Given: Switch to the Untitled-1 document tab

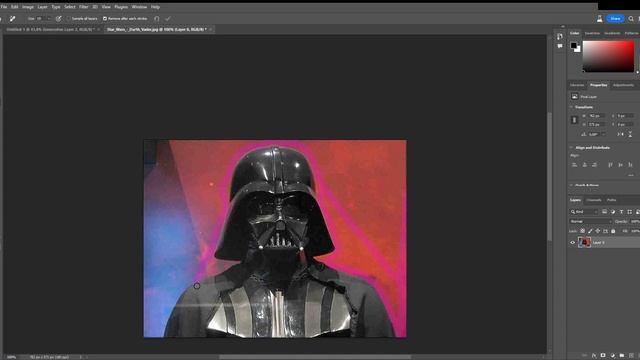Looking at the screenshot, I should click(x=51, y=29).
